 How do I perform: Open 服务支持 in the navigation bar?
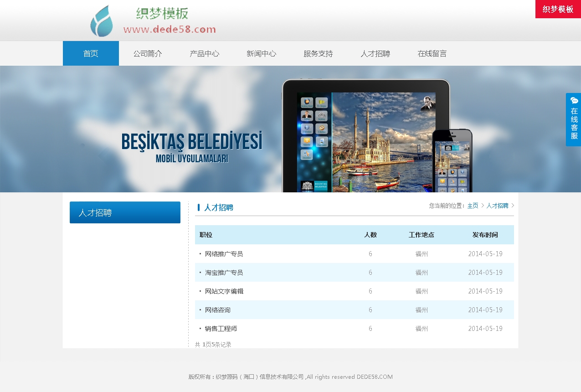click(x=319, y=53)
